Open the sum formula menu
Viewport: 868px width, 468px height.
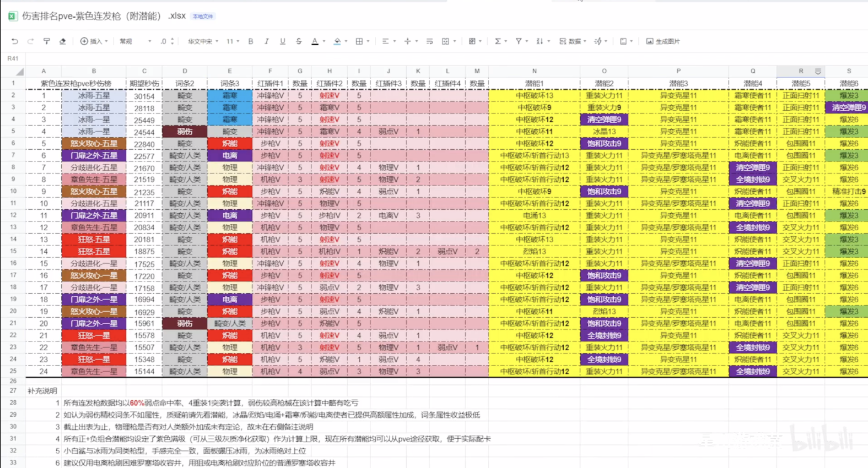[500, 41]
